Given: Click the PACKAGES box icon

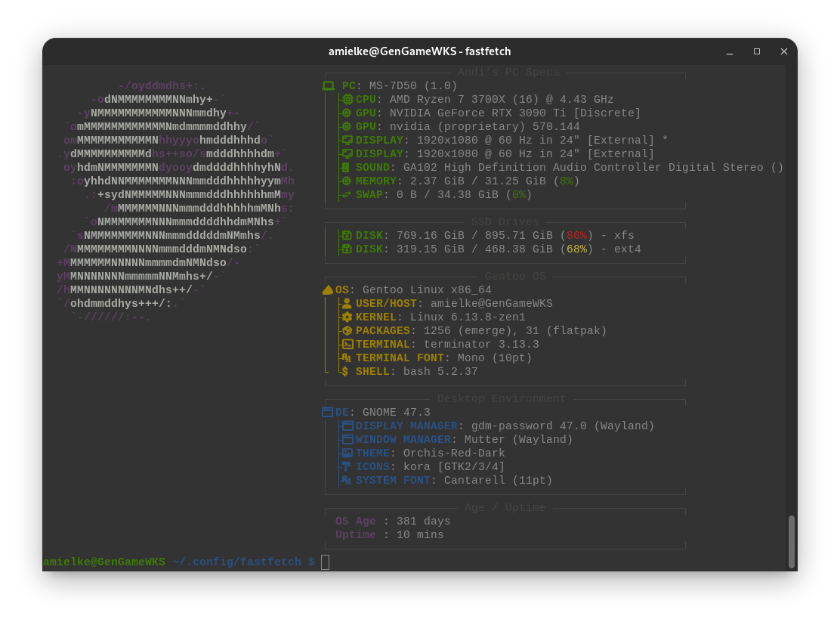Looking at the screenshot, I should [x=347, y=331].
